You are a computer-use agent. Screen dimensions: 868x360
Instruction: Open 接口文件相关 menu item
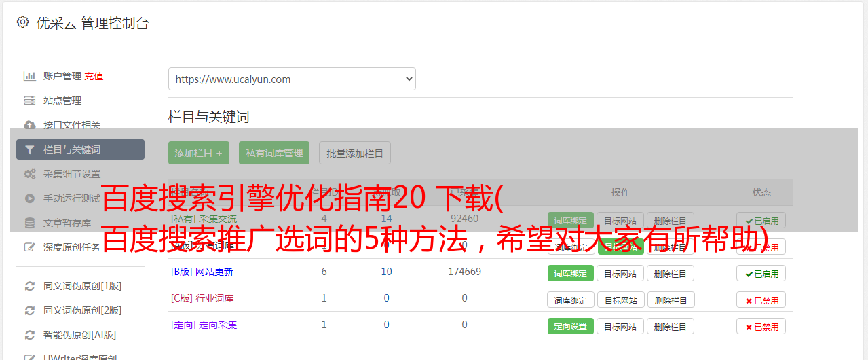tap(72, 125)
